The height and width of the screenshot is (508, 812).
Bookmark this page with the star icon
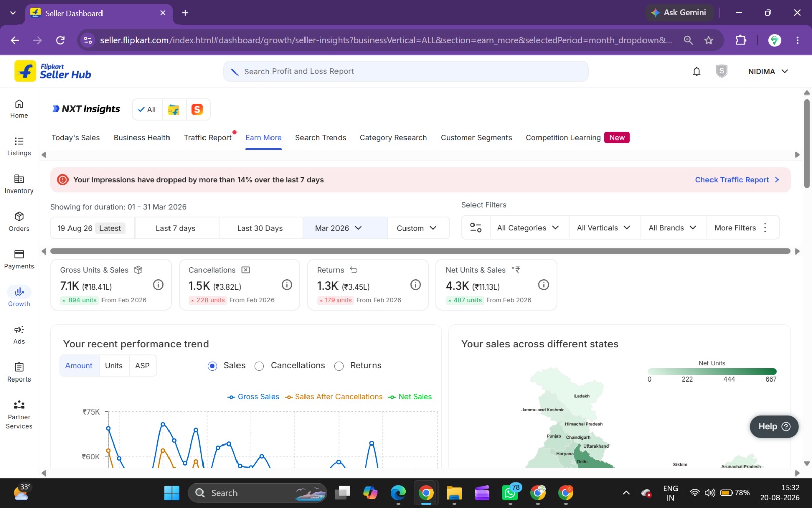point(709,40)
